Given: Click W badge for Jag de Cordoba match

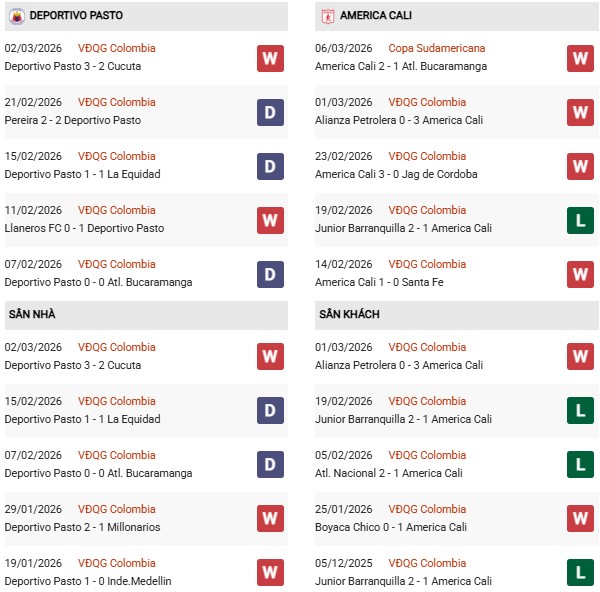Looking at the screenshot, I should (580, 166).
